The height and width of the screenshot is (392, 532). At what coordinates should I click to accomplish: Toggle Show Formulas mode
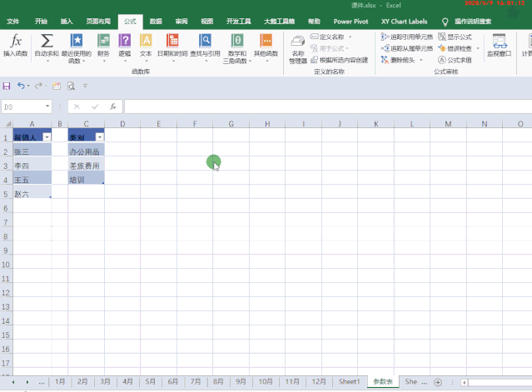click(x=455, y=37)
